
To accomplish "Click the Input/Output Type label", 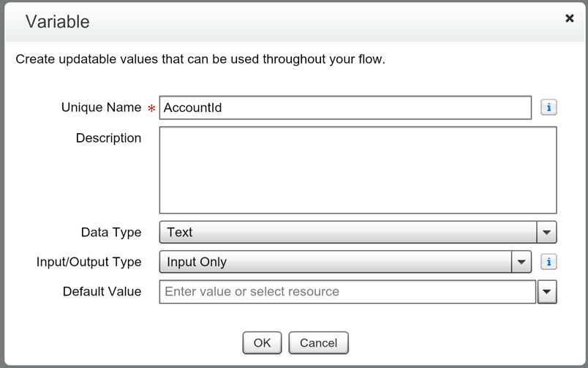I will click(x=88, y=262).
